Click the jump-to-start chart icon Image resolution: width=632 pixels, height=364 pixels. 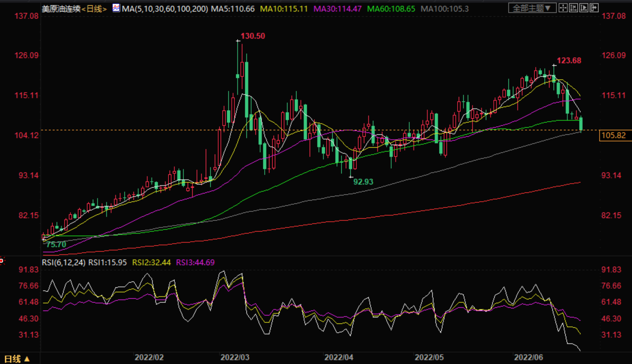573,8
